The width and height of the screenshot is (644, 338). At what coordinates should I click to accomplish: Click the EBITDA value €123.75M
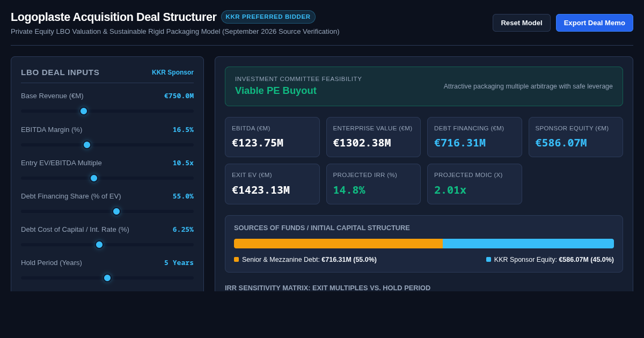pyautogui.click(x=258, y=143)
